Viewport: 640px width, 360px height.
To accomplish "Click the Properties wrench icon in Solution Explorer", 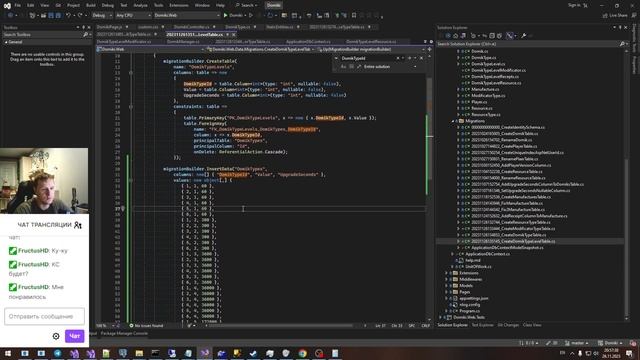I will (x=524, y=36).
